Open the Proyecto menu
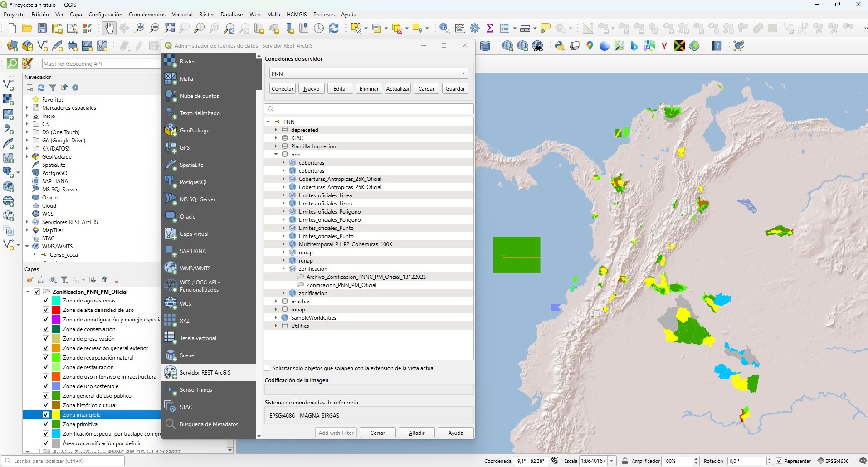The image size is (868, 467). [14, 15]
